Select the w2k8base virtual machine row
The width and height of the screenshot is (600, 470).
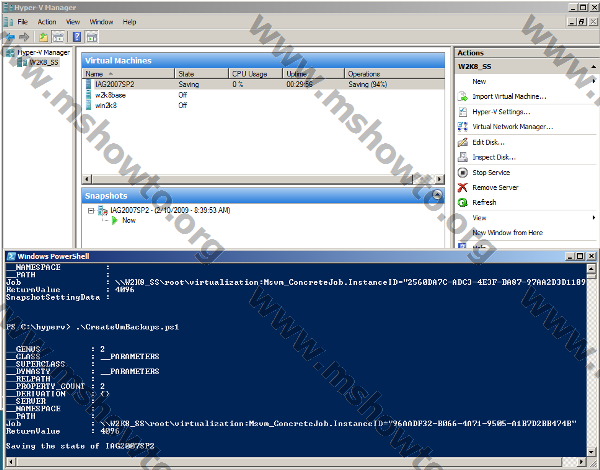[263, 95]
